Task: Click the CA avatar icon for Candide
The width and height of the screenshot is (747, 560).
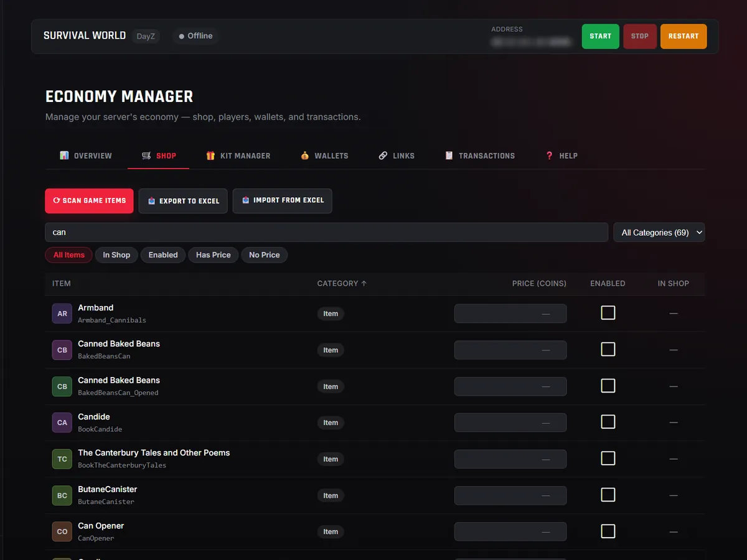Action: (62, 422)
